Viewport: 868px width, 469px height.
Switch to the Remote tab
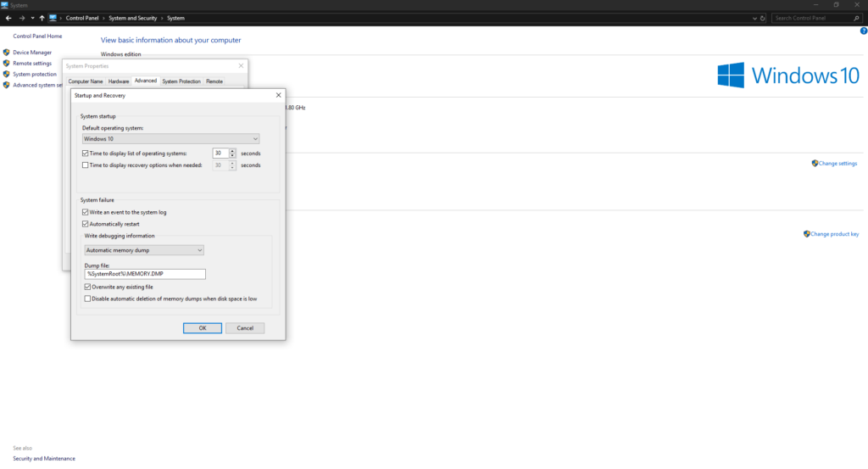[x=214, y=81]
